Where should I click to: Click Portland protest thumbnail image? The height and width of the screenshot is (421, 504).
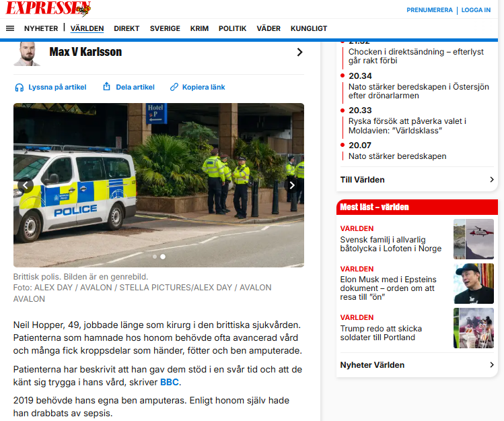pyautogui.click(x=474, y=328)
